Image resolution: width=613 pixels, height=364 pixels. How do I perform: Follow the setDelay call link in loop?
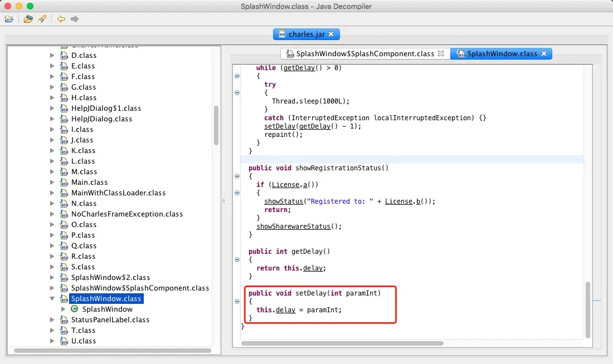coord(280,126)
